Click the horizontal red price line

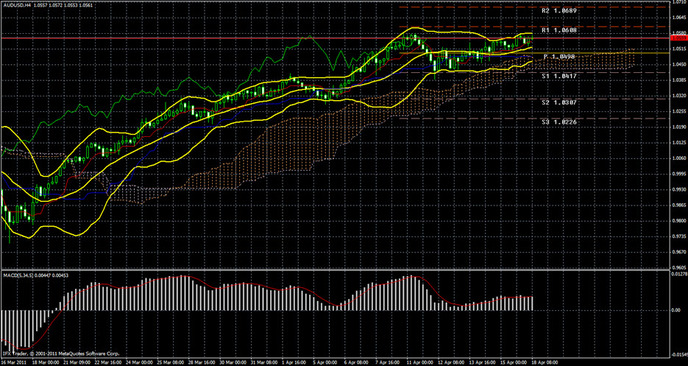pyautogui.click(x=333, y=39)
